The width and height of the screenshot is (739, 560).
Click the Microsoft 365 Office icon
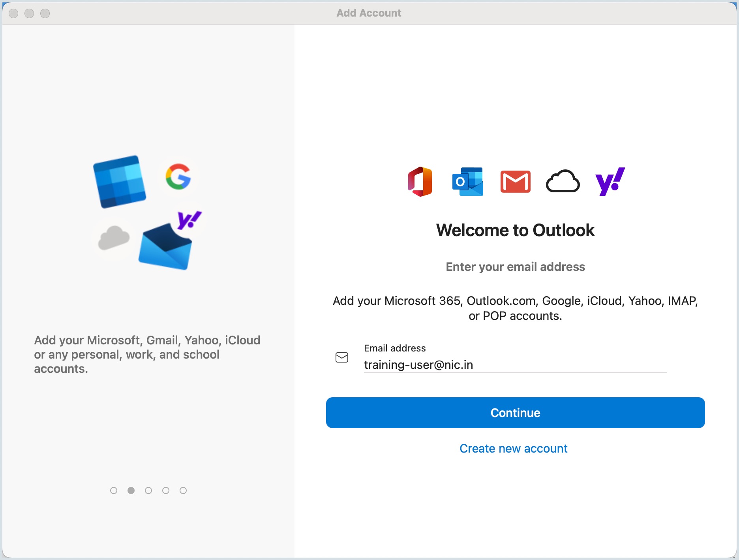(x=420, y=182)
